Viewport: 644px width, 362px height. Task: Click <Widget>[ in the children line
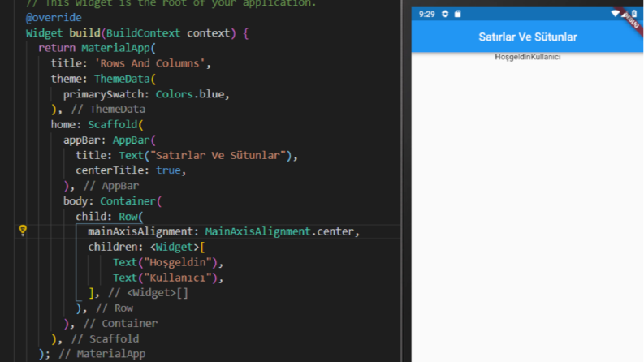pyautogui.click(x=177, y=247)
